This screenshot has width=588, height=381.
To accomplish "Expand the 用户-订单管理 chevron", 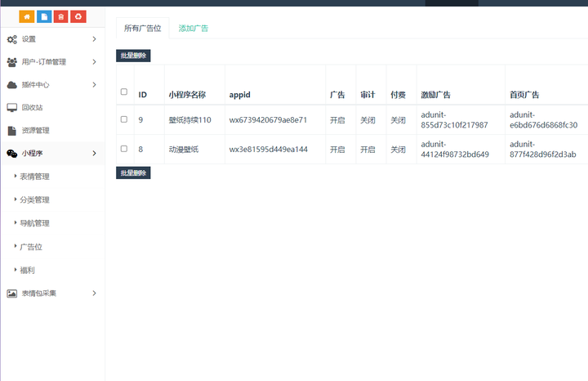I will pyautogui.click(x=94, y=61).
